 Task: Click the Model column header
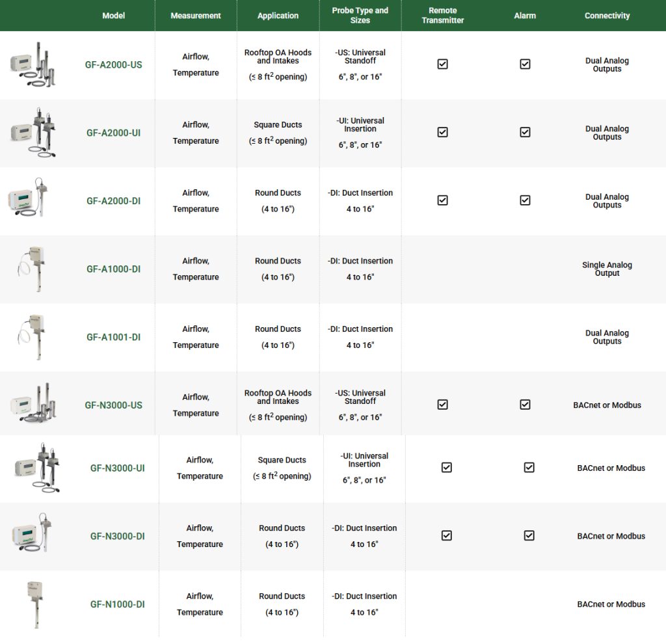click(x=113, y=16)
